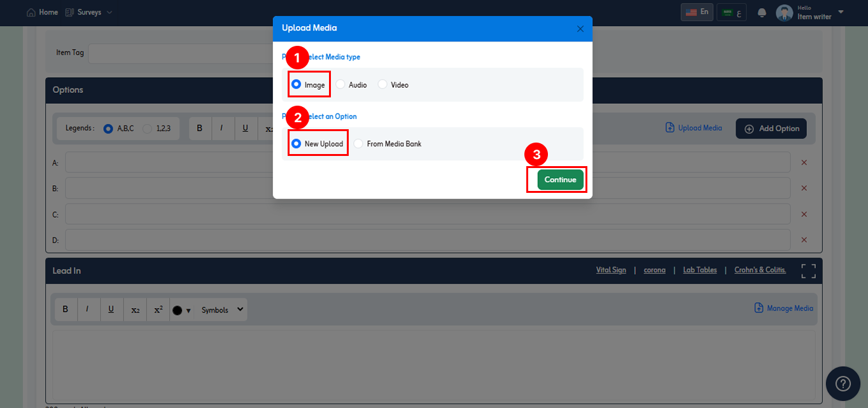Click the Add Option button
The width and height of the screenshot is (868, 408).
point(771,129)
